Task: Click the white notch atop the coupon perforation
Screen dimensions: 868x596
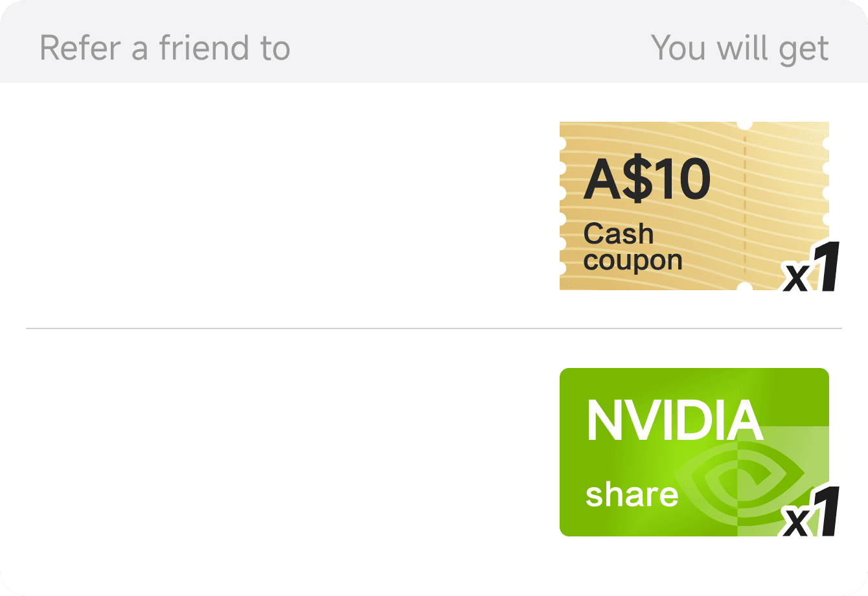Action: [x=745, y=124]
